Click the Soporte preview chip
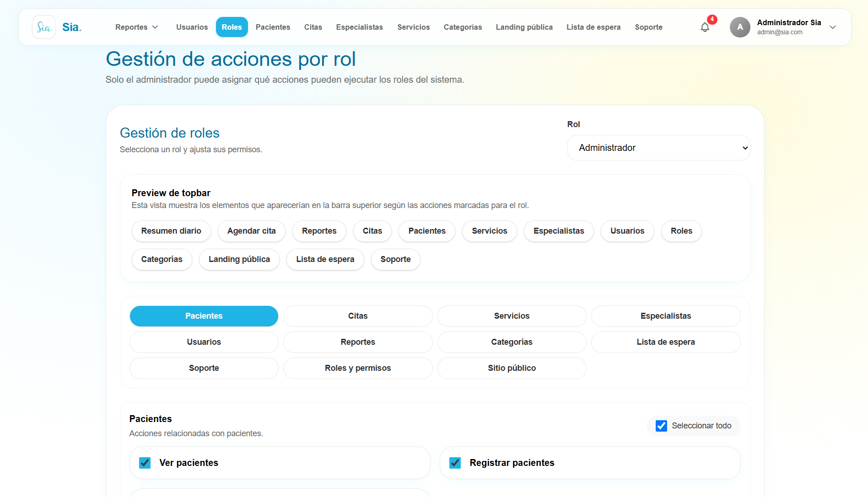 (396, 259)
